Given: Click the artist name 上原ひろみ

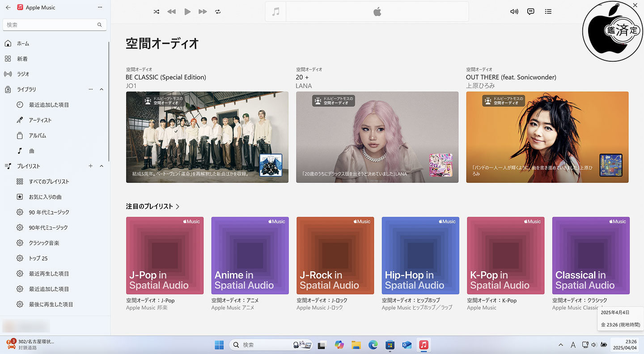Looking at the screenshot, I should (x=481, y=86).
